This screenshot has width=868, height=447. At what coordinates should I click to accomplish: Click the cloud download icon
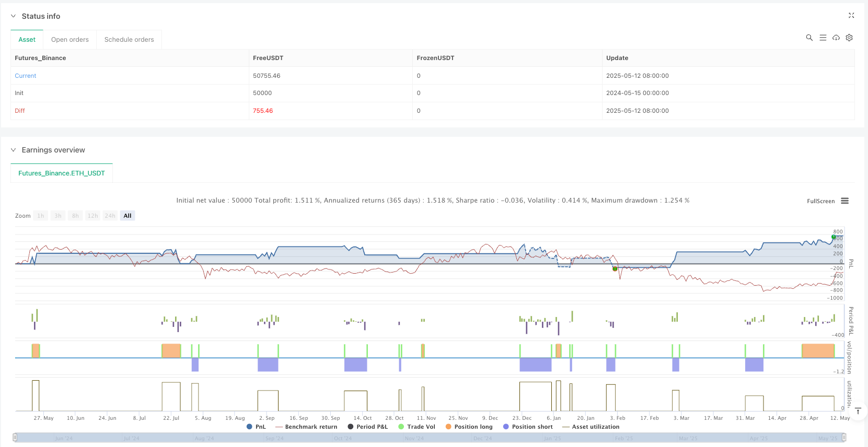tap(836, 38)
